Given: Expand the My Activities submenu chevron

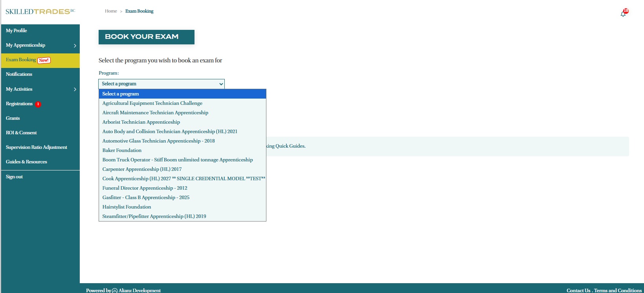Looking at the screenshot, I should (75, 89).
